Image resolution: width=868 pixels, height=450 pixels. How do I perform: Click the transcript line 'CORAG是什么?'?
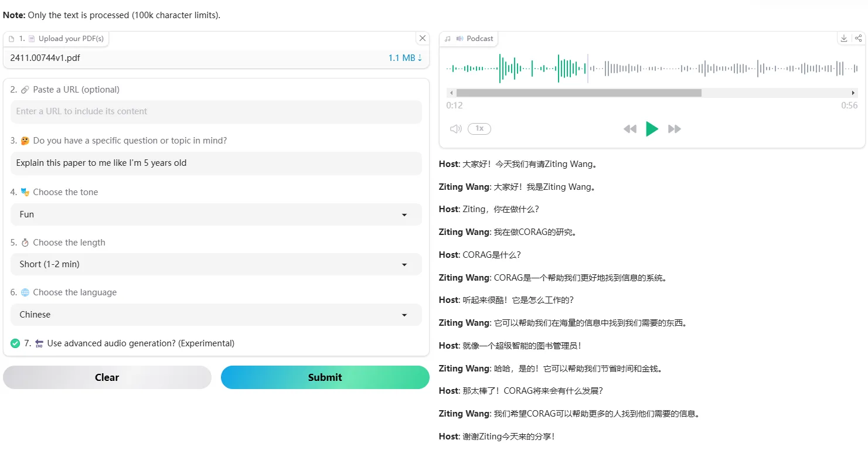click(492, 255)
